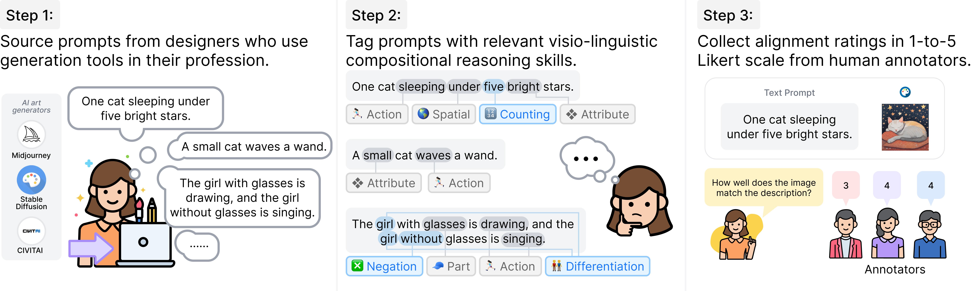Image resolution: width=980 pixels, height=291 pixels.
Task: Toggle the Negation skill tag
Action: tap(384, 266)
